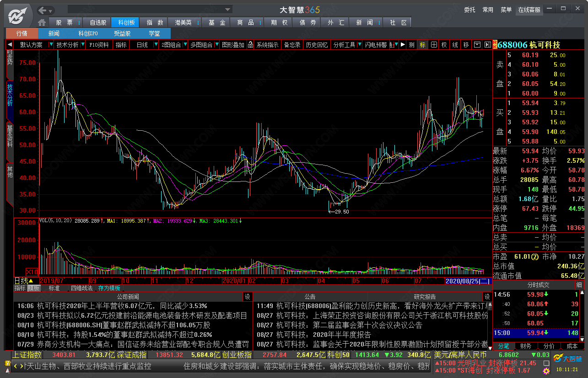588x378 pixels.
Task: Click the 上证指数 index label
Action: 27,355
